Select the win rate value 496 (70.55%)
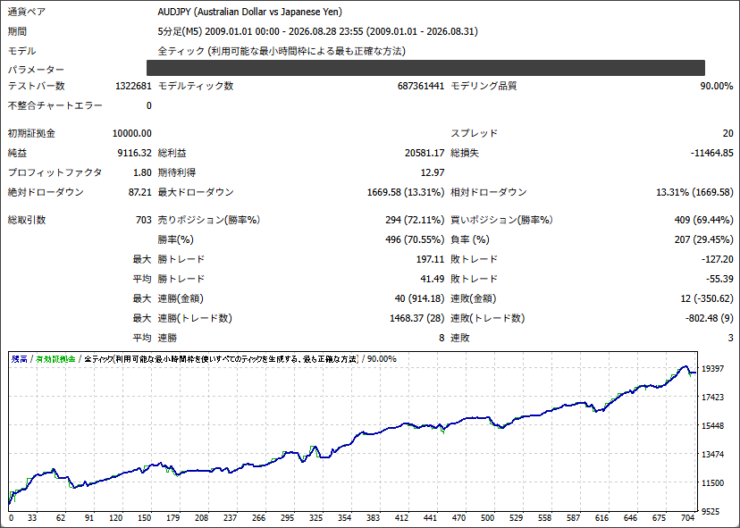740x528 pixels. (415, 240)
